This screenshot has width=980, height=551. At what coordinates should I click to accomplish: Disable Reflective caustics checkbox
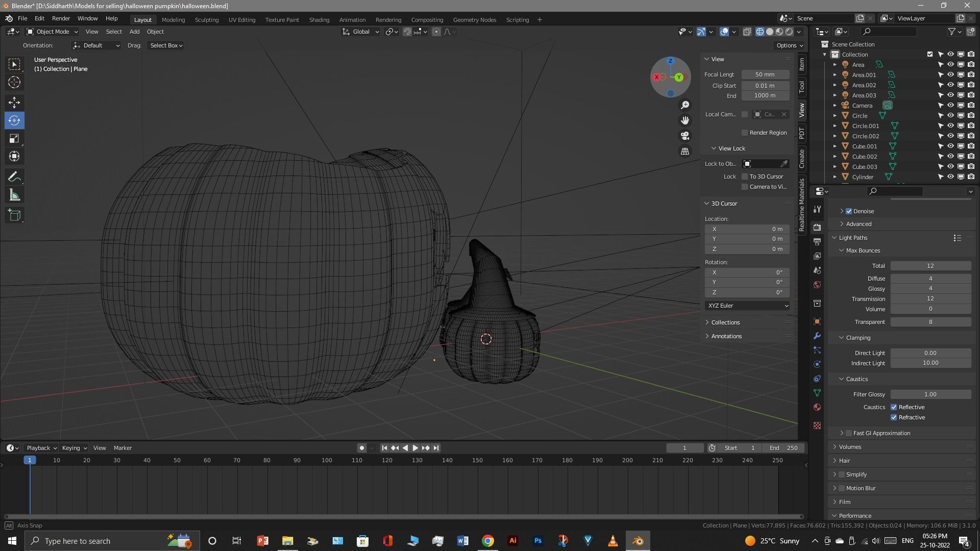(x=894, y=407)
